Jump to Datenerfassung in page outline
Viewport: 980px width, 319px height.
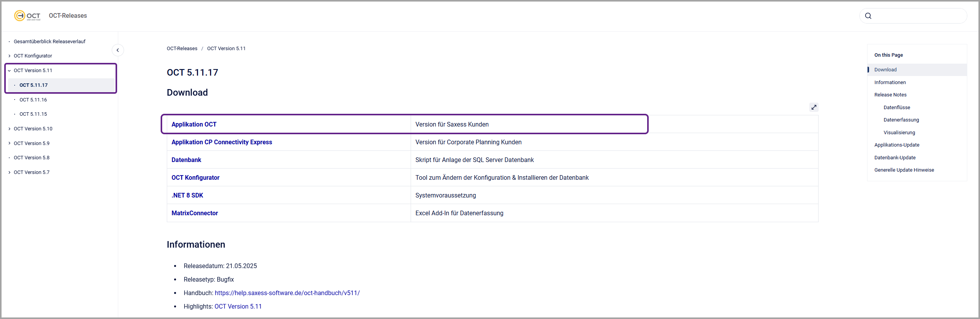(901, 120)
